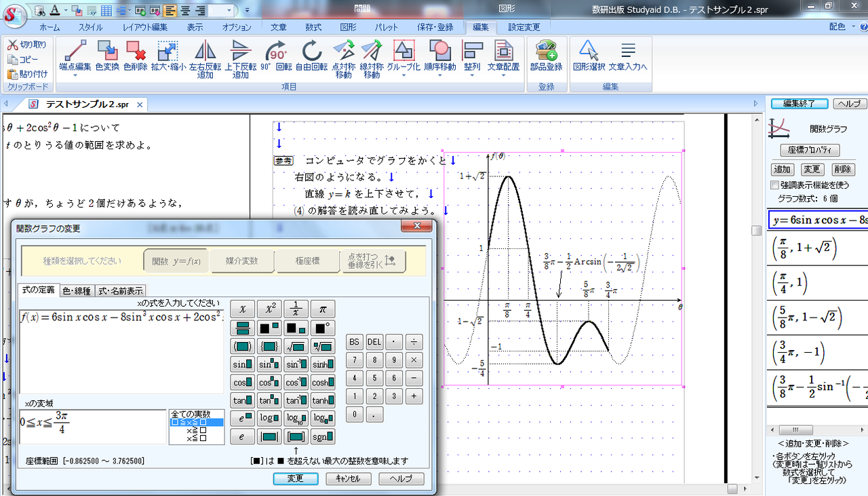The width and height of the screenshot is (868, 496).
Task: Open the 数式 ribbon tab
Action: pos(313,28)
